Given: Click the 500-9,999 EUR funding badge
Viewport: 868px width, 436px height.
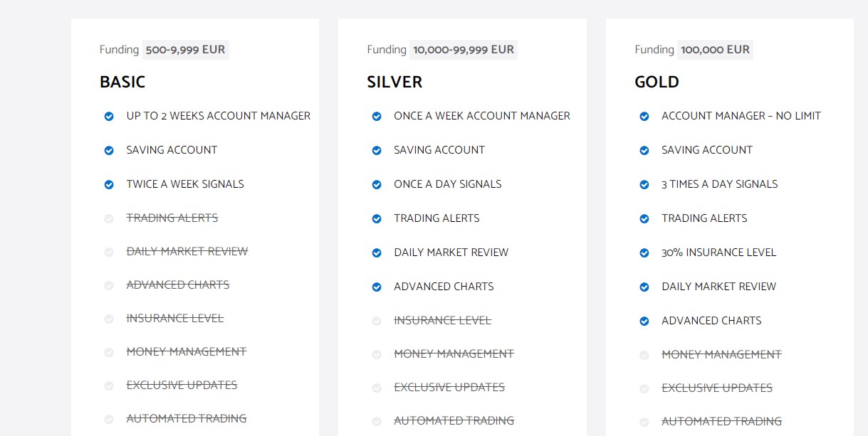Looking at the screenshot, I should 186,50.
